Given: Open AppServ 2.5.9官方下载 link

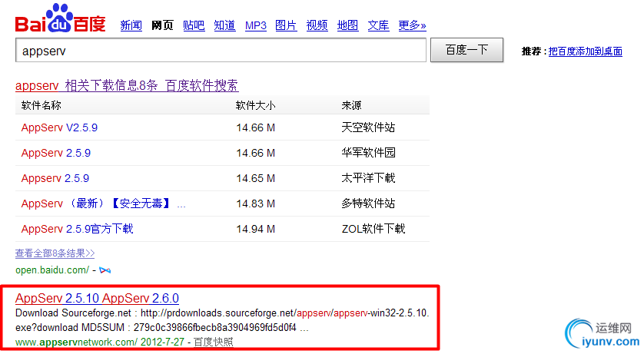Looking at the screenshot, I should click(77, 229).
